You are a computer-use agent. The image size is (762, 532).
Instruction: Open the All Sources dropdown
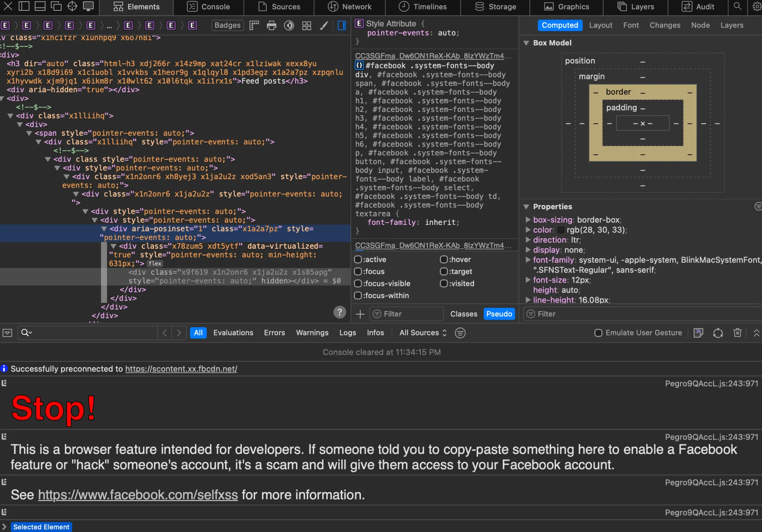(x=423, y=333)
